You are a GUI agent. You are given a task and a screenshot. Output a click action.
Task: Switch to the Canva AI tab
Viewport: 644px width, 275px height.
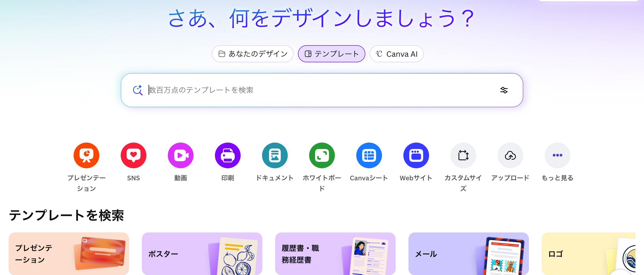(396, 54)
